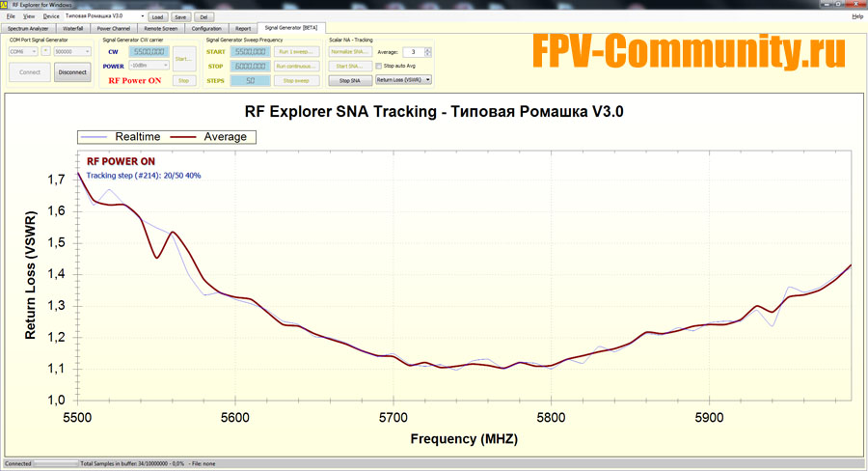Click the Start SNA... button
Screen dimensions: 868x471
pyautogui.click(x=350, y=66)
